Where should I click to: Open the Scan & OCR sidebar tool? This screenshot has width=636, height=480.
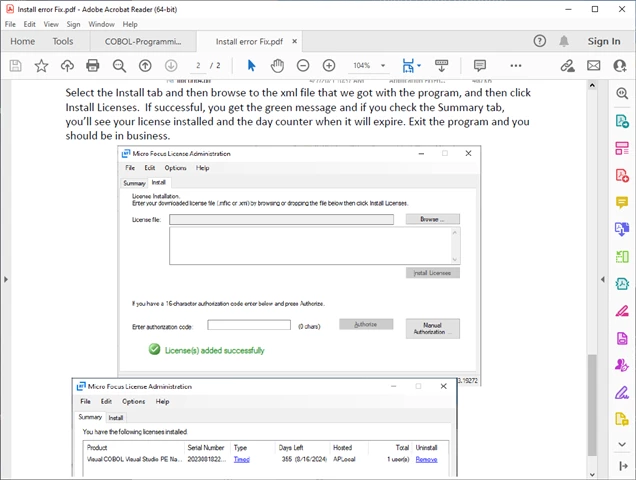point(622,284)
